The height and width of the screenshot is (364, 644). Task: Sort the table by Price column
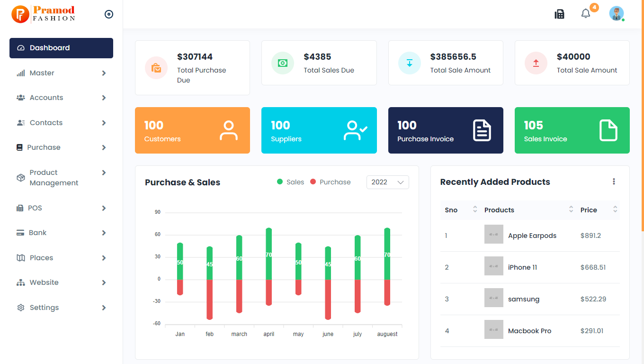pyautogui.click(x=599, y=210)
